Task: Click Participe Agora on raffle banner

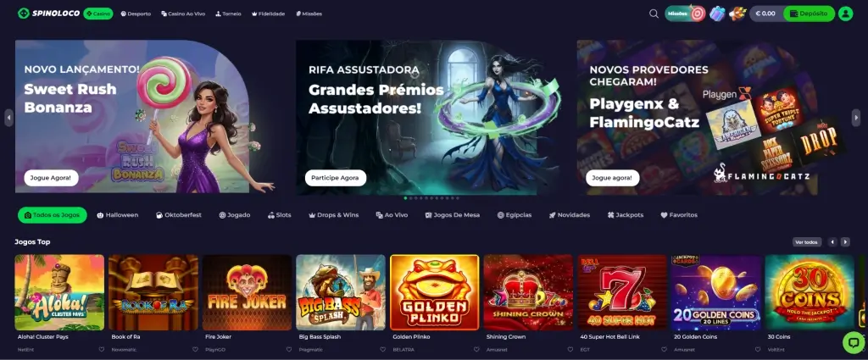Action: pyautogui.click(x=336, y=178)
